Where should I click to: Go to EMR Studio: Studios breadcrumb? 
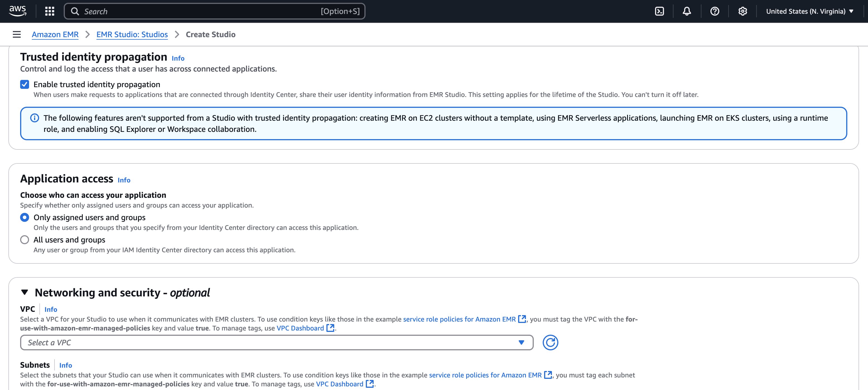(x=132, y=34)
